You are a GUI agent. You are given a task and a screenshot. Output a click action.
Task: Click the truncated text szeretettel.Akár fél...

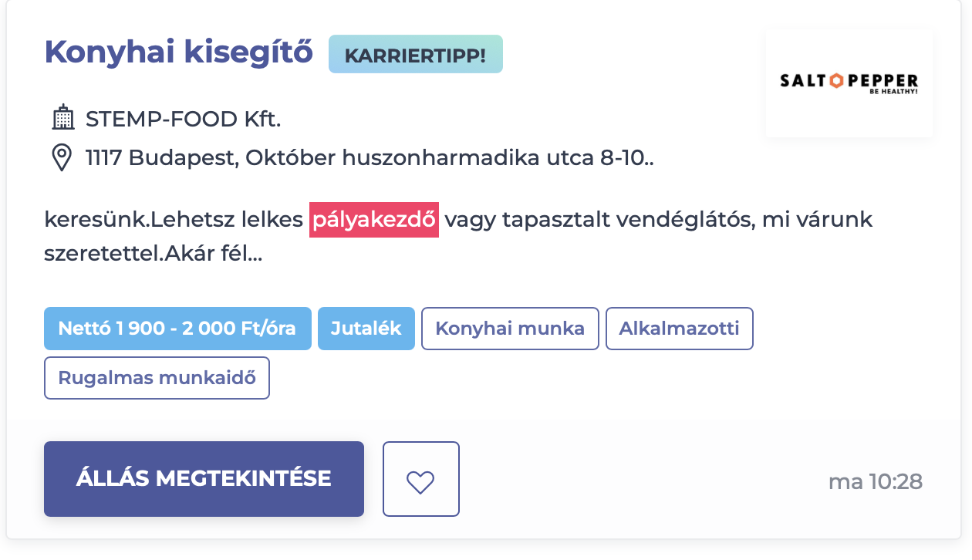pyautogui.click(x=154, y=253)
